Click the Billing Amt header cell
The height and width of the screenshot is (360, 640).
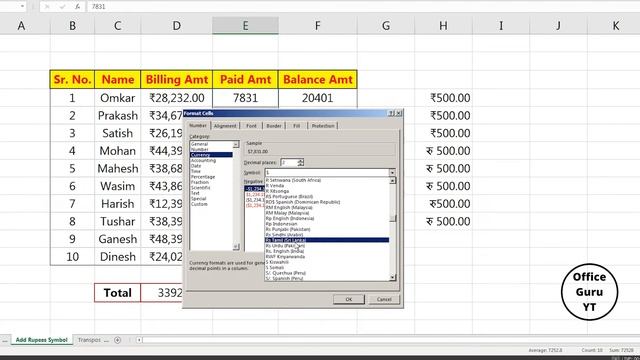click(x=177, y=79)
